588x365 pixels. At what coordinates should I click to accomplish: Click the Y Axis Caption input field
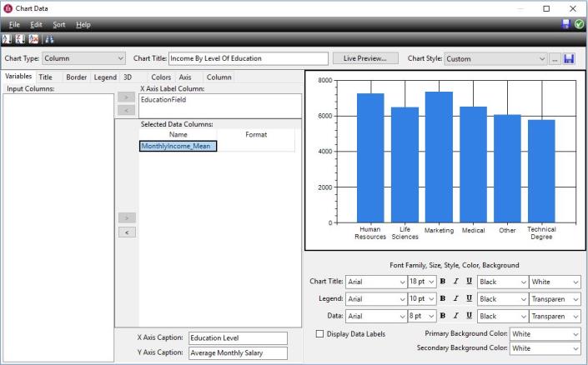point(237,353)
